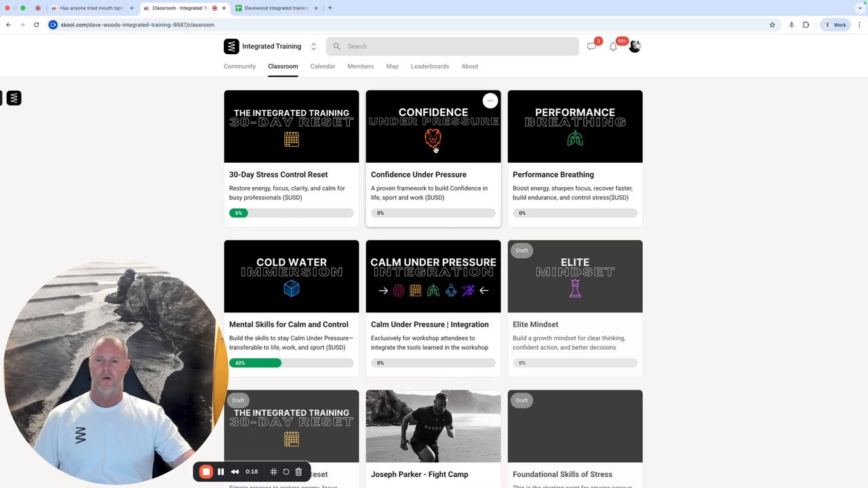Viewport: 868px width, 488px height.
Task: Open Calm Under Pressure | Integration course
Action: pyautogui.click(x=430, y=325)
